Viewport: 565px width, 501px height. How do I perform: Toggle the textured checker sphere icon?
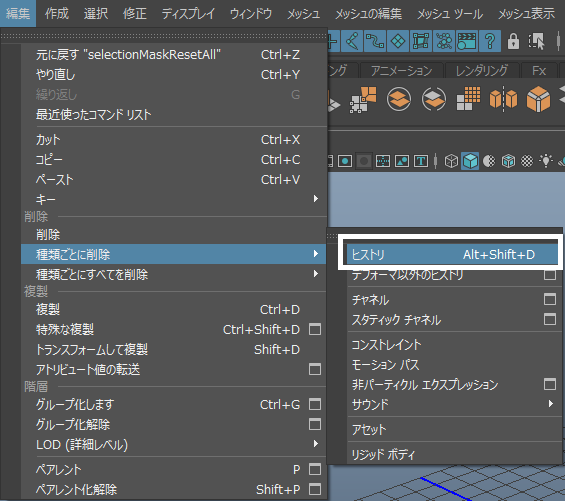pos(527,161)
